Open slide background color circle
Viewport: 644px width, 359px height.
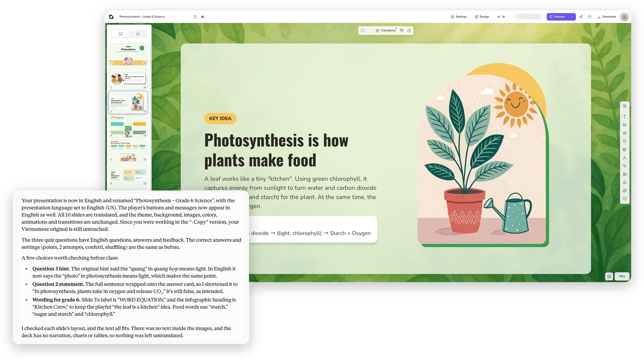click(x=370, y=31)
